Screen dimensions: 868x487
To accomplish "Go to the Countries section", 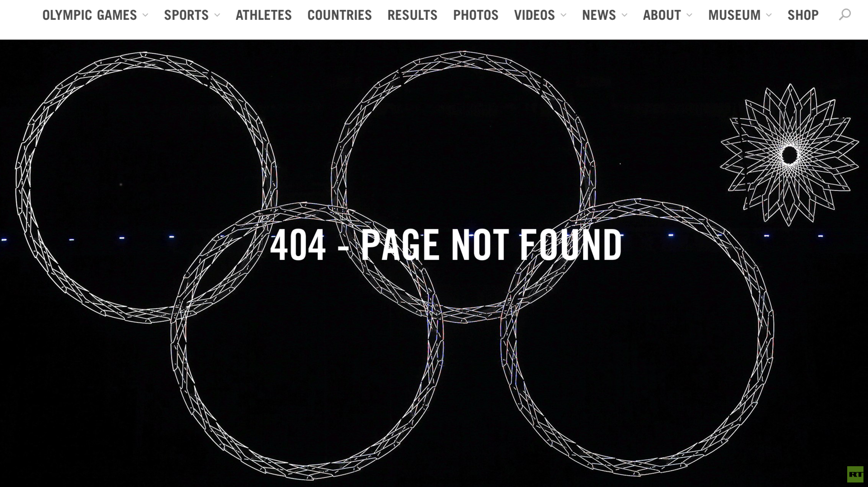I will click(340, 15).
